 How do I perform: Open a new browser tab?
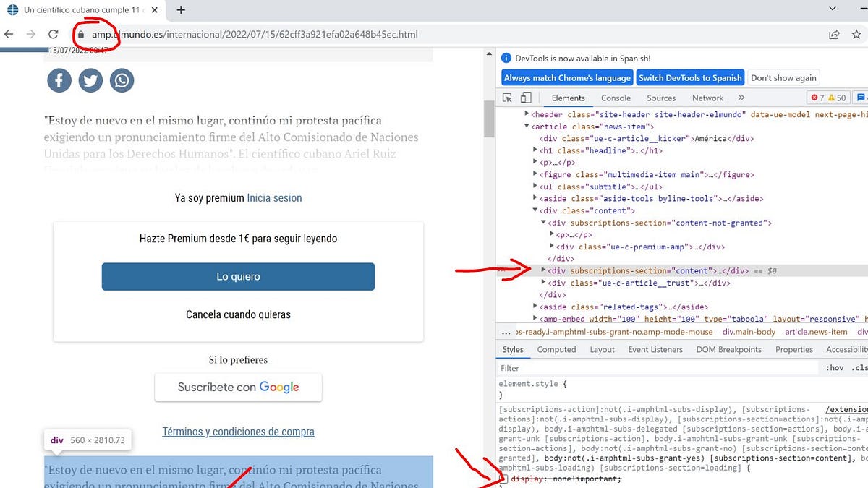pyautogui.click(x=181, y=10)
